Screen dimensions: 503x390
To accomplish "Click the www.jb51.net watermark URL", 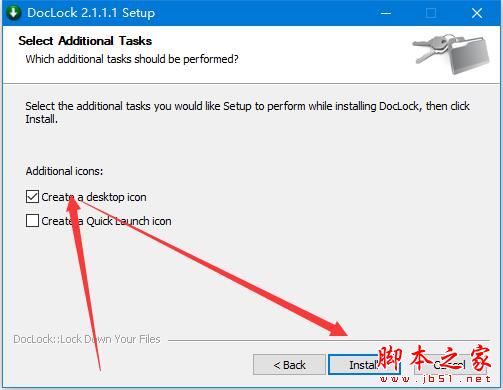I will coord(435,379).
